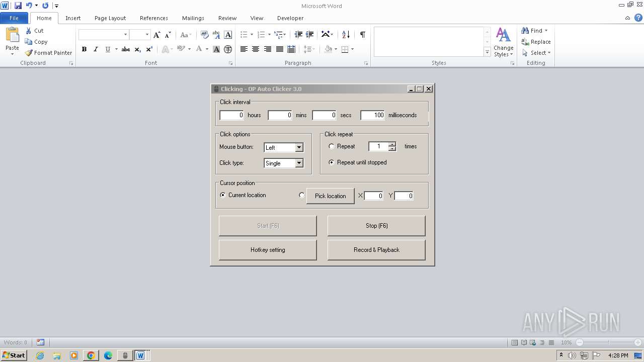The image size is (644, 362).
Task: Click the Clear Formatting icon
Action: click(205, 35)
